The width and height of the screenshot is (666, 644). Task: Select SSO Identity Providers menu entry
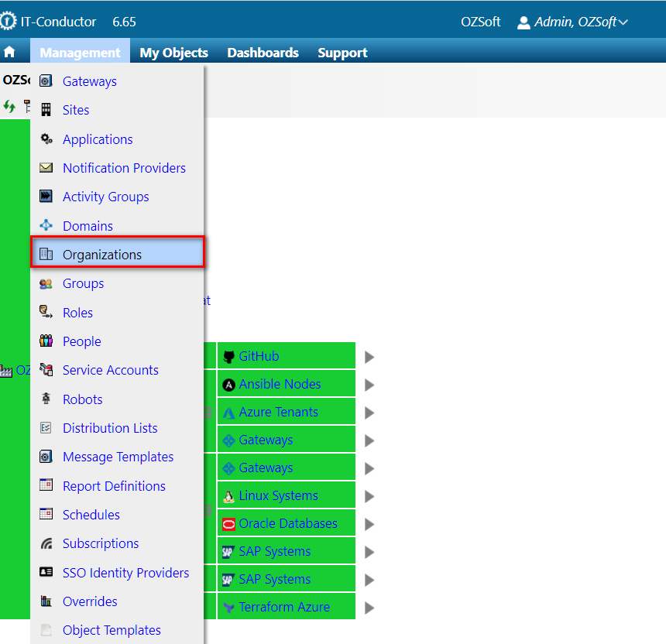pyautogui.click(x=125, y=573)
